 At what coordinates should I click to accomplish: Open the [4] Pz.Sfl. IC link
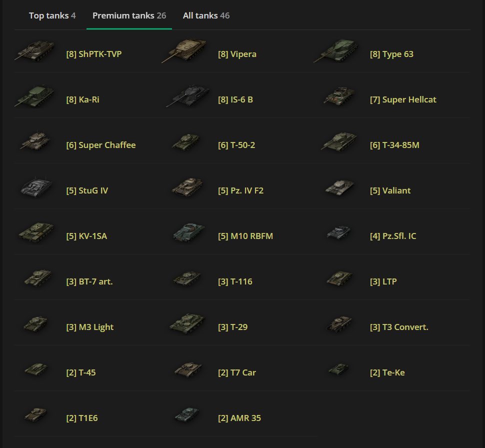tap(392, 236)
